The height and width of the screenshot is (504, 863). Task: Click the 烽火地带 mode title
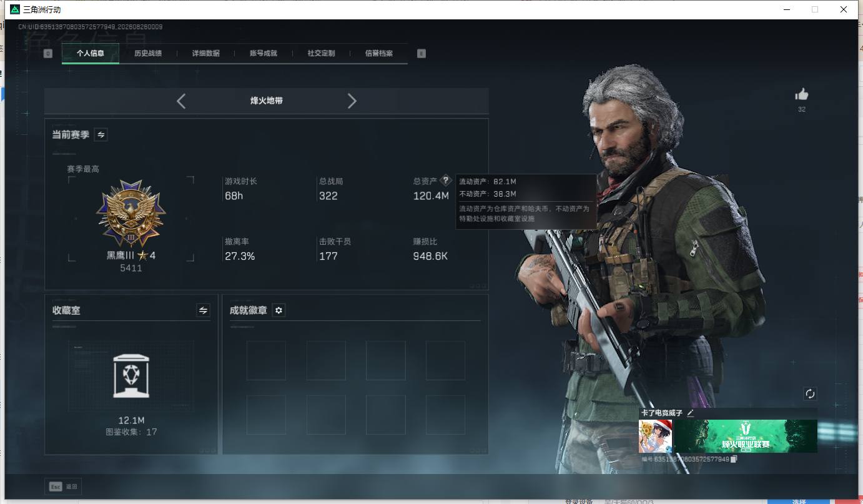click(x=267, y=101)
